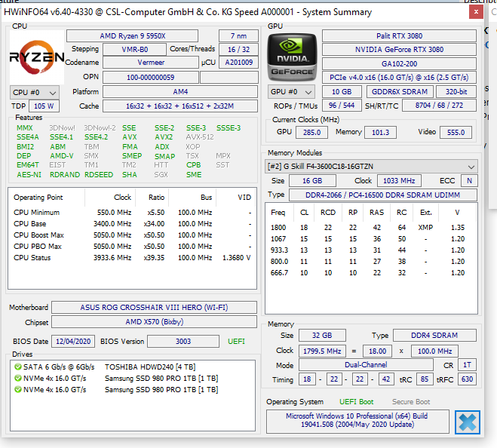
Task: Click the module clock 1033 MHz field
Action: click(x=399, y=181)
